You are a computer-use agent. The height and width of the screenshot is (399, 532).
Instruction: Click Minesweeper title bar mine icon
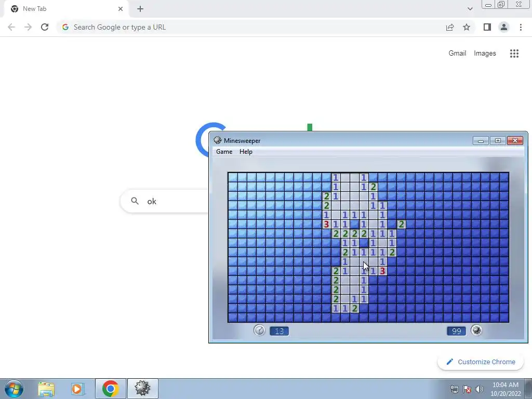[218, 140]
